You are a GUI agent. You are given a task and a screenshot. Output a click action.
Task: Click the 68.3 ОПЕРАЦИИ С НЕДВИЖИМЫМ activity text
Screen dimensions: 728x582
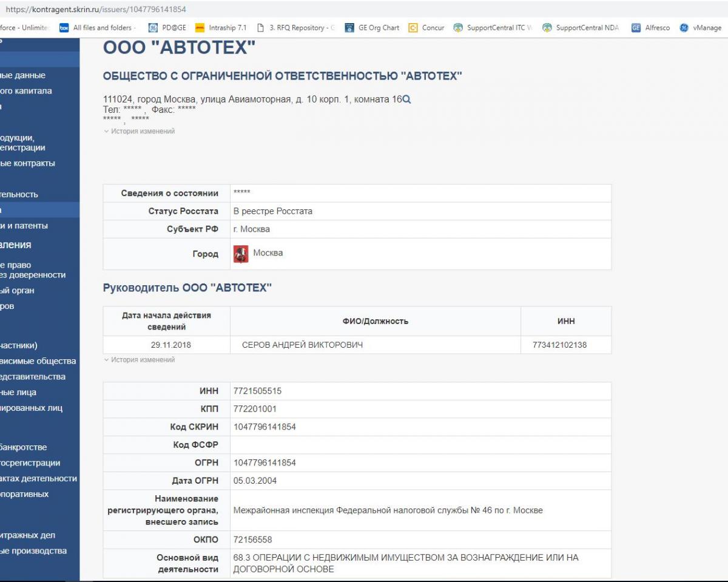pos(406,563)
